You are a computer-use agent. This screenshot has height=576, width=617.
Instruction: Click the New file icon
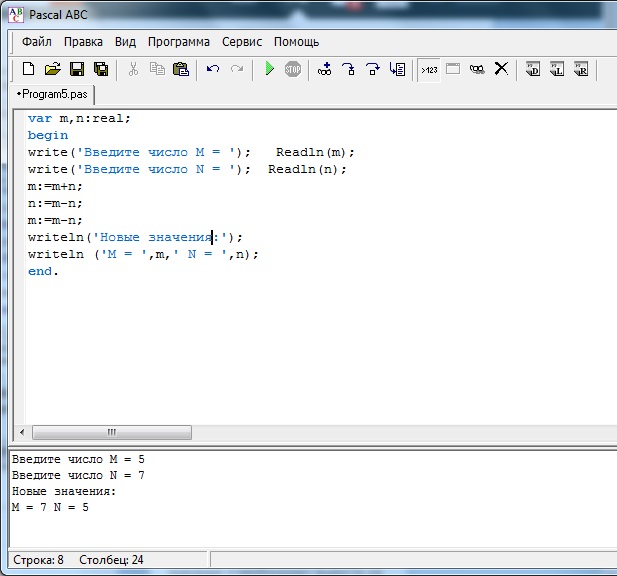[28, 69]
